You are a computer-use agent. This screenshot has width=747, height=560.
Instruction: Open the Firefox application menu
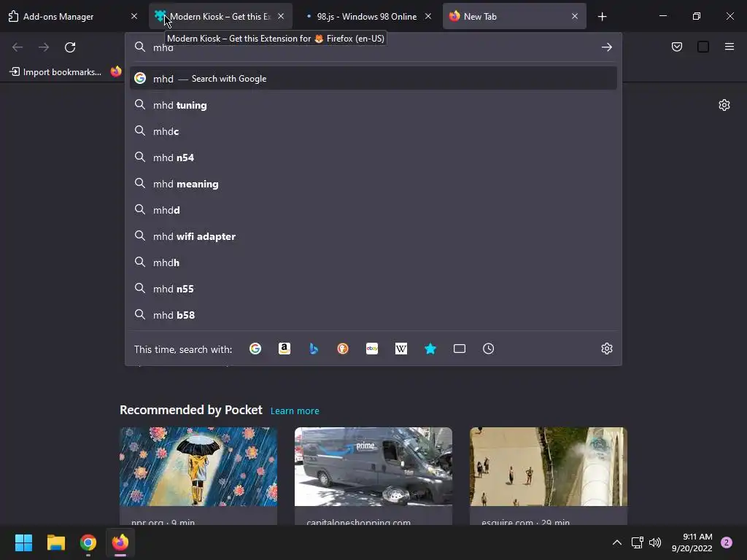coord(729,47)
